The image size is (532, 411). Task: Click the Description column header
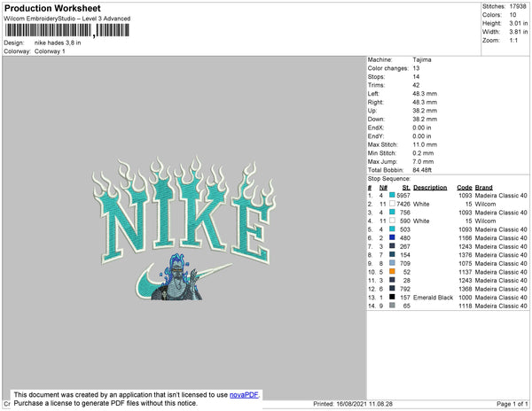click(430, 188)
